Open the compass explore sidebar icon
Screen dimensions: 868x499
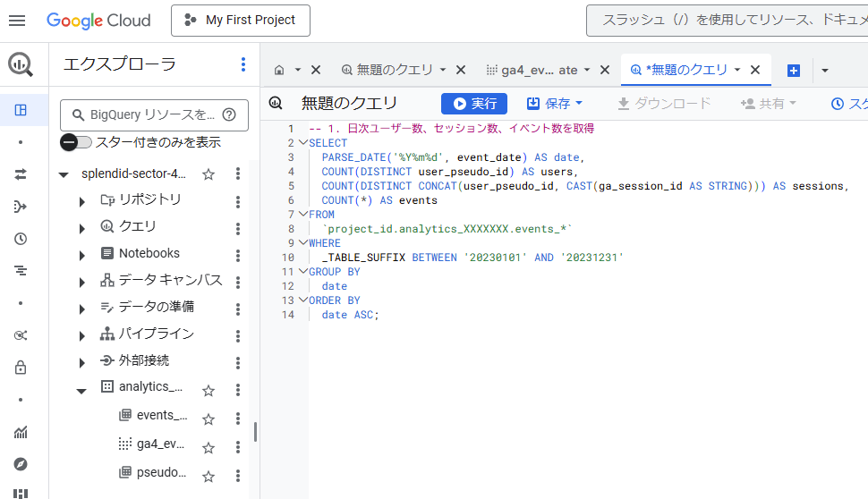(21, 464)
